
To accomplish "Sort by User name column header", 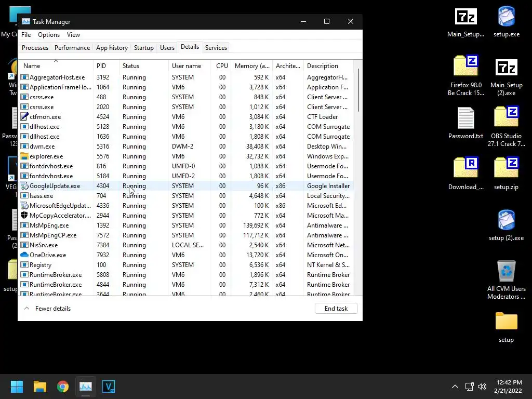I will coord(189,66).
